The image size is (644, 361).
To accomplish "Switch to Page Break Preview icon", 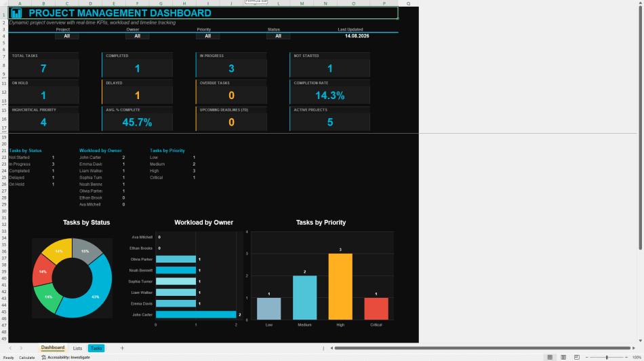I will click(x=577, y=358).
